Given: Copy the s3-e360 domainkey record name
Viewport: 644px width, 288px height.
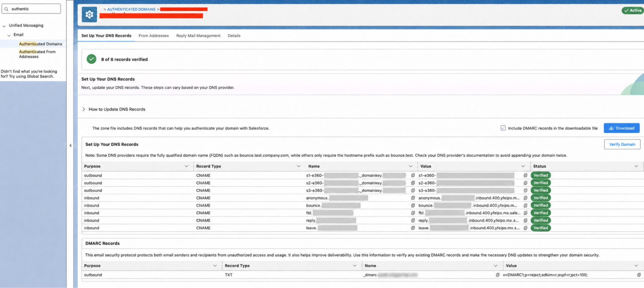Looking at the screenshot, I should tap(413, 190).
